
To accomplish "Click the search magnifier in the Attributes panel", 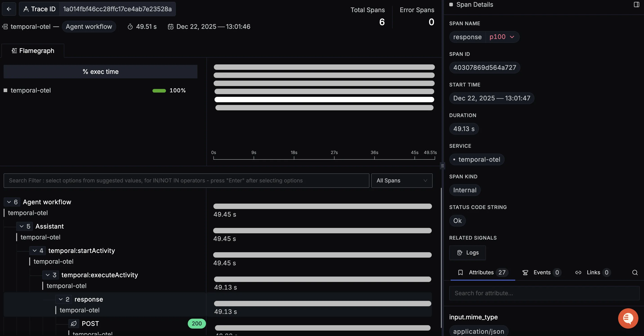I will tap(635, 273).
